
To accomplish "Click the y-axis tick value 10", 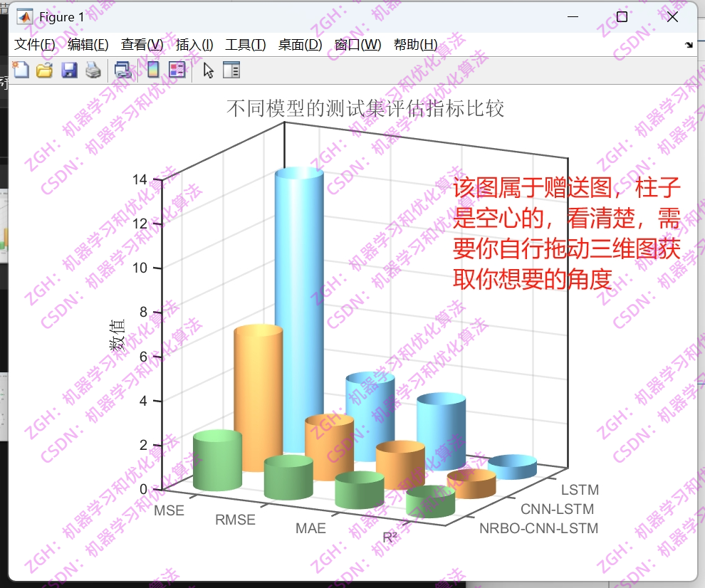I will tap(140, 268).
